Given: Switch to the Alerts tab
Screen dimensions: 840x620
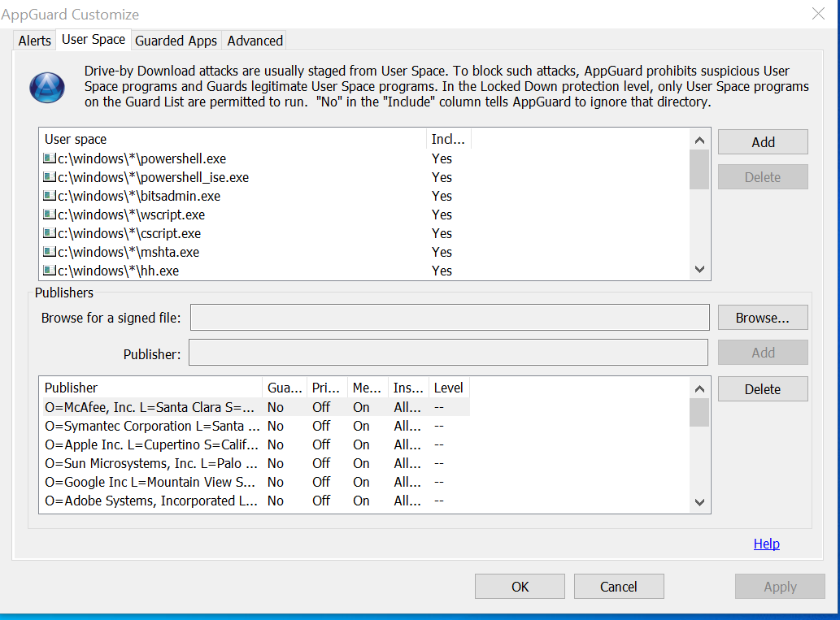Looking at the screenshot, I should 34,41.
